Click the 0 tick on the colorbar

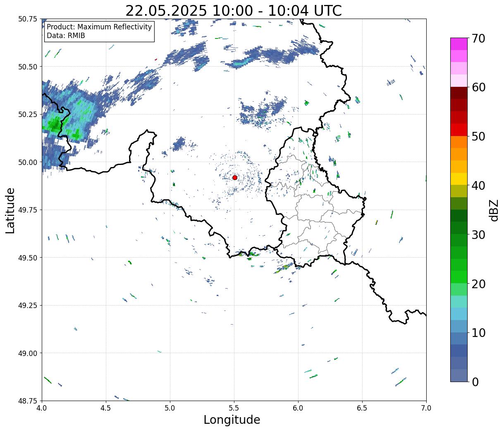tap(475, 382)
